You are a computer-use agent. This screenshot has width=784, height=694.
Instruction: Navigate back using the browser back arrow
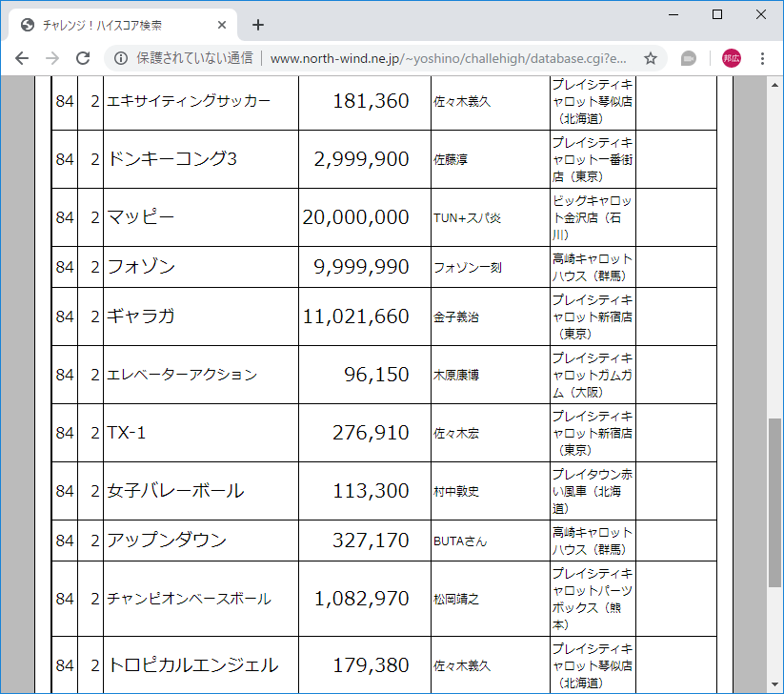click(x=21, y=58)
